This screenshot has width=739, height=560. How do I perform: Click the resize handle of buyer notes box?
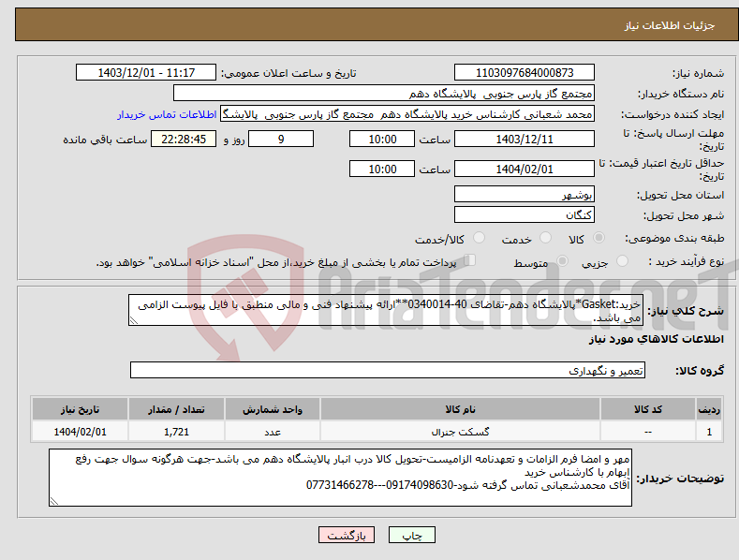54,502
